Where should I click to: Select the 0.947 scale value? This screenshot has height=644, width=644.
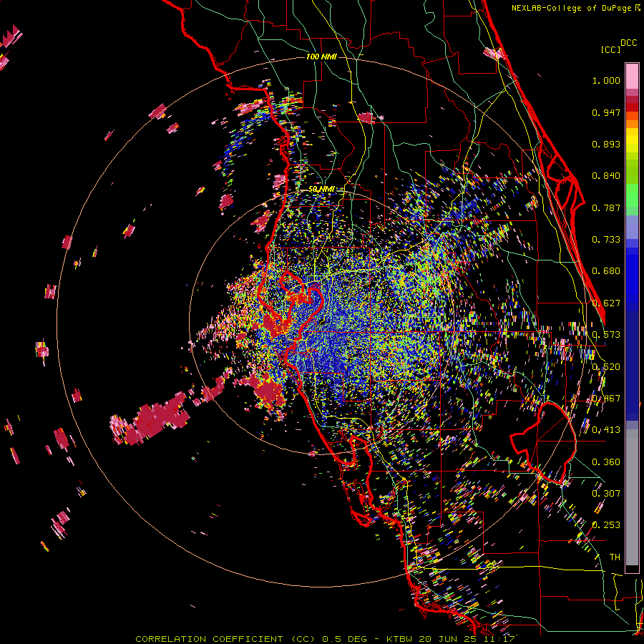point(606,112)
